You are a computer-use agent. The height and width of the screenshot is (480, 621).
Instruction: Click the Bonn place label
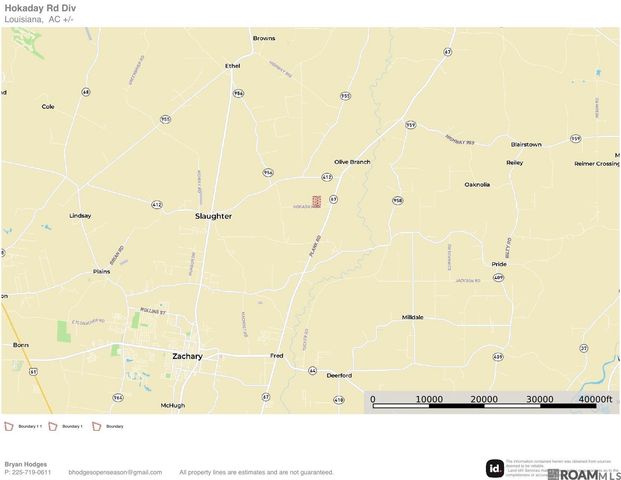click(21, 345)
